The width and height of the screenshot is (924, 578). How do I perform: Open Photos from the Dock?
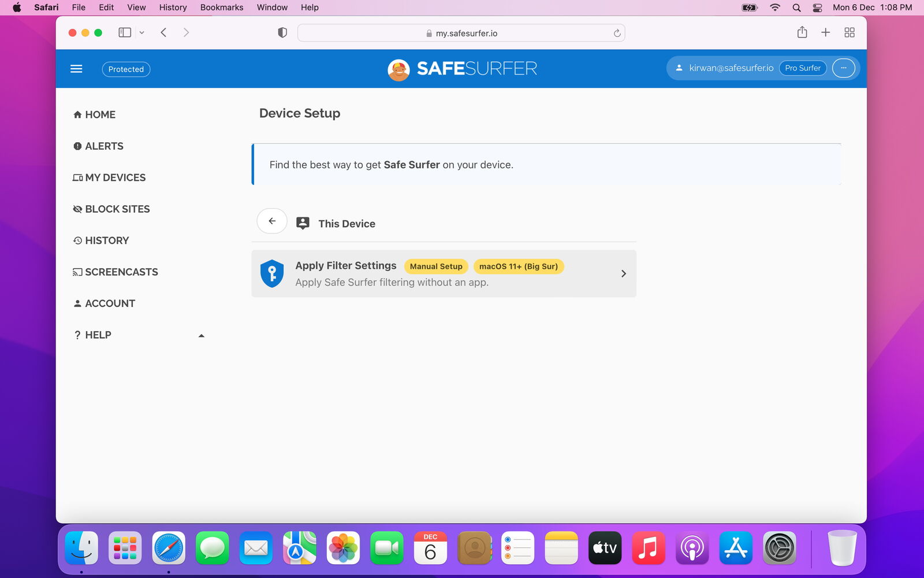pos(343,548)
